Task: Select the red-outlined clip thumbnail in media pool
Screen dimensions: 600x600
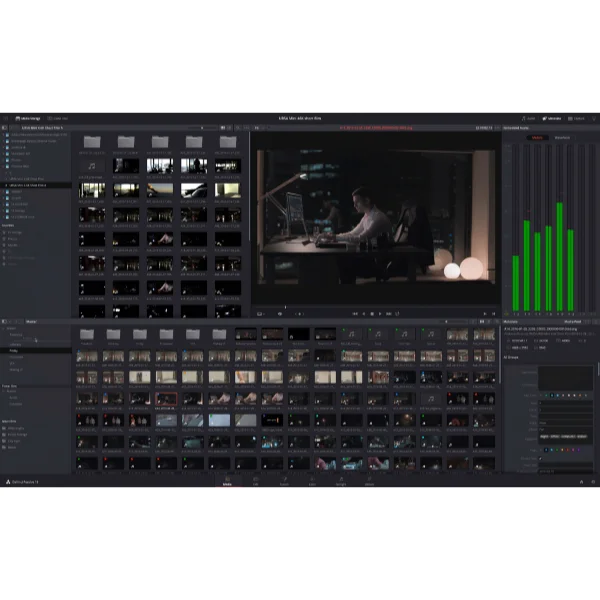Action: pyautogui.click(x=165, y=398)
